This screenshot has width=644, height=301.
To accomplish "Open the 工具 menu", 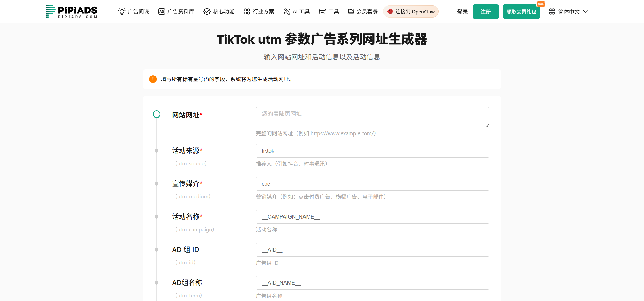I will [329, 11].
